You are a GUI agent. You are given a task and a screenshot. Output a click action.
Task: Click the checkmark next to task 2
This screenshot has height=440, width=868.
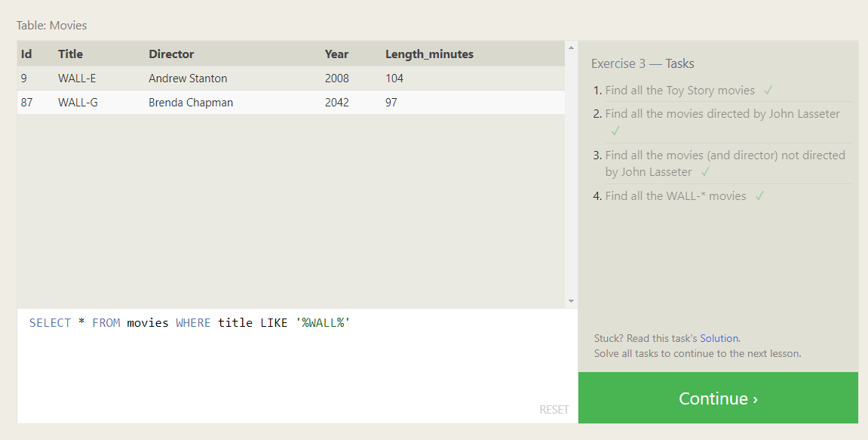click(615, 131)
